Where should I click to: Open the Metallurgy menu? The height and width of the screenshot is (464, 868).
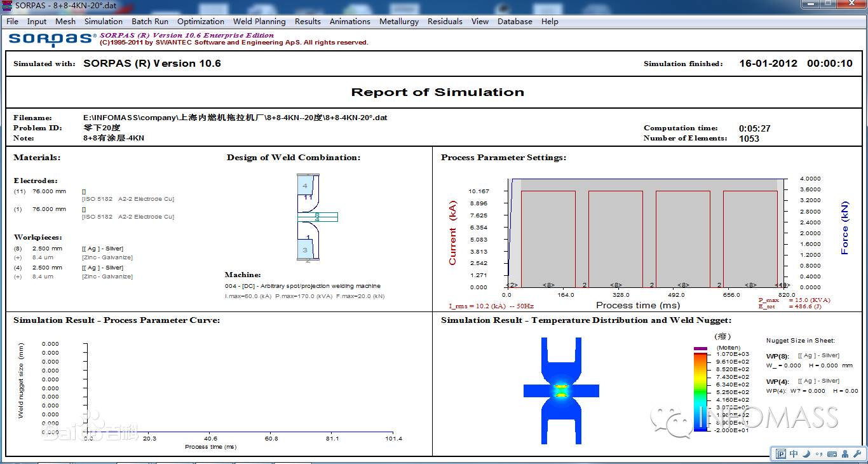point(399,21)
